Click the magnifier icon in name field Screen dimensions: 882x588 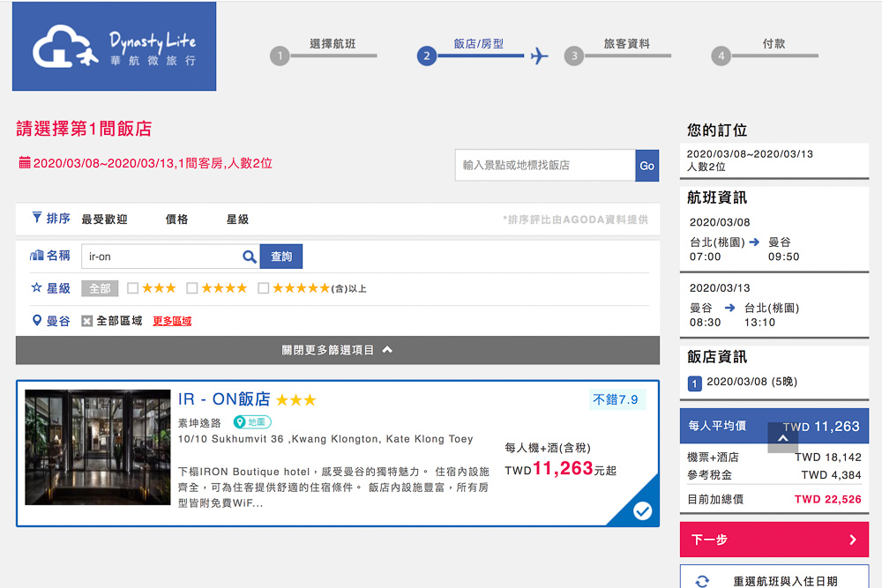point(250,257)
